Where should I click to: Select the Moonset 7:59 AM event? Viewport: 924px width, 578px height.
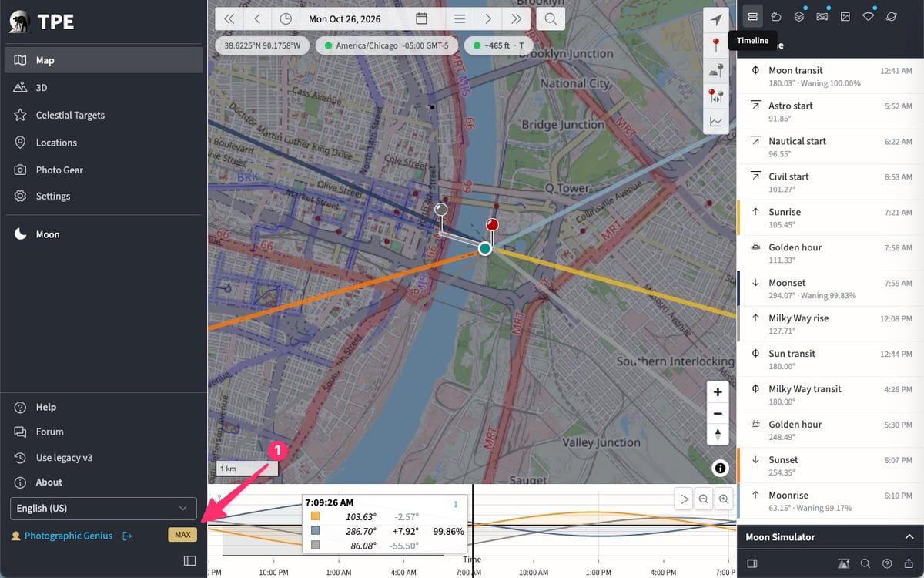coord(831,289)
